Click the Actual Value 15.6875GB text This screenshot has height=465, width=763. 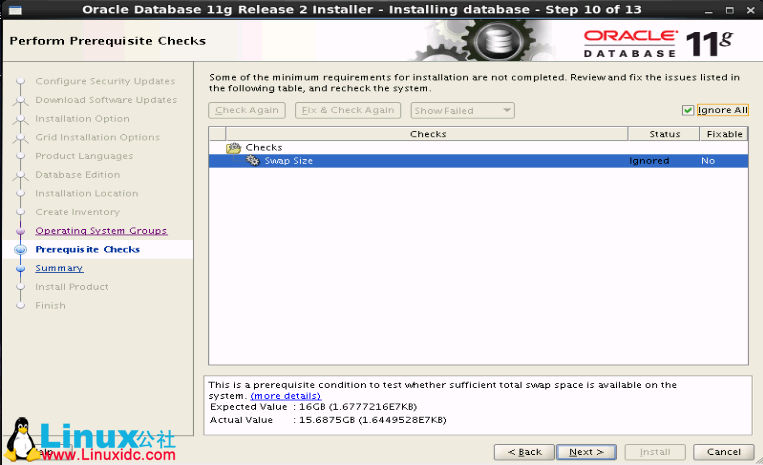pos(328,420)
